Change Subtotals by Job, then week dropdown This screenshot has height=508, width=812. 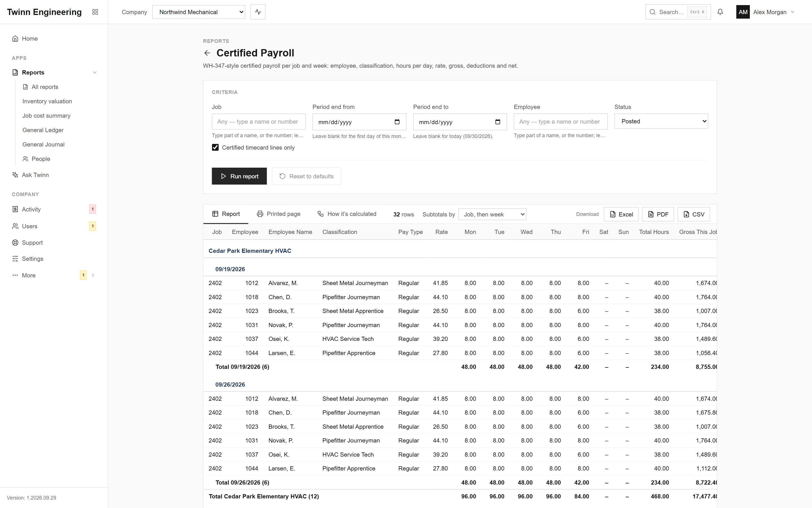click(492, 214)
